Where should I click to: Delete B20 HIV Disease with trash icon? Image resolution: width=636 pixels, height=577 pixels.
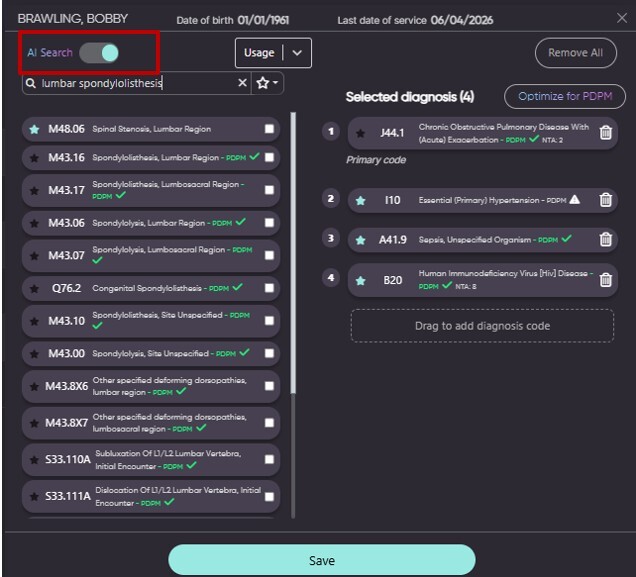[605, 279]
